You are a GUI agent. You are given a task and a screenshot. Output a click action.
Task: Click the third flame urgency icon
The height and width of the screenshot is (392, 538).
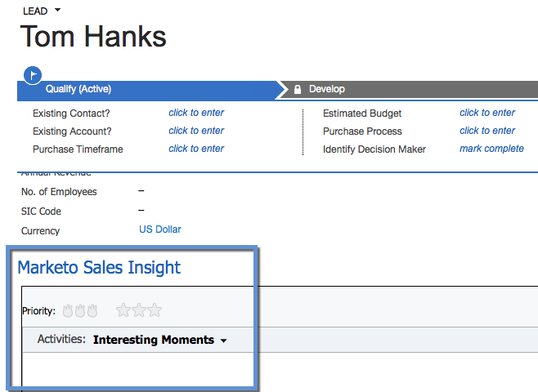(92, 310)
